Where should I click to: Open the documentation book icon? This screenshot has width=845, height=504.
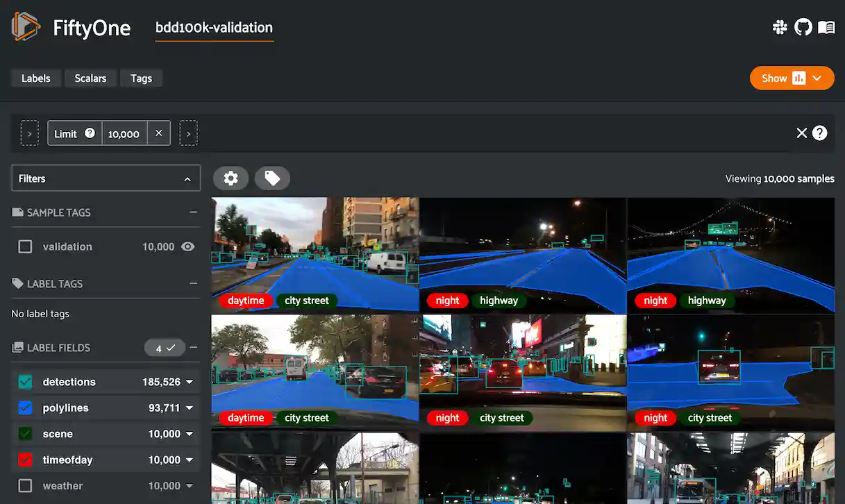click(x=826, y=28)
